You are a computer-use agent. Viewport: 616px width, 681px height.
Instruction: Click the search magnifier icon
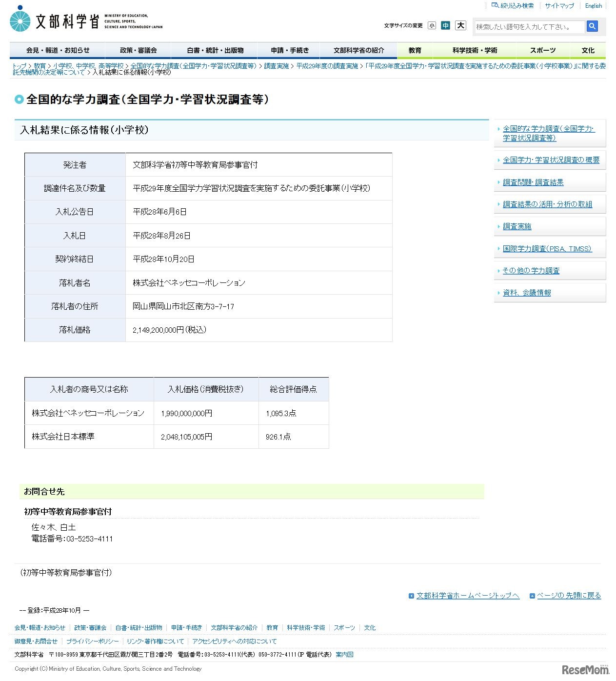593,26
